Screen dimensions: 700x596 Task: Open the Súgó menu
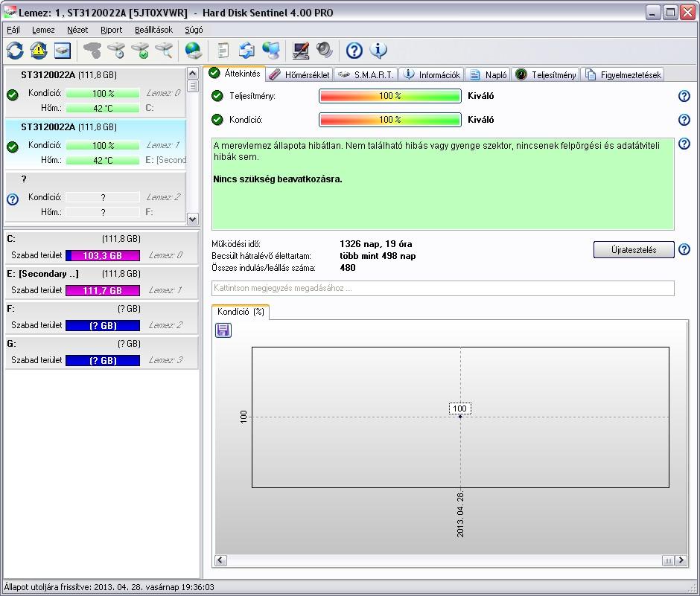[x=194, y=30]
